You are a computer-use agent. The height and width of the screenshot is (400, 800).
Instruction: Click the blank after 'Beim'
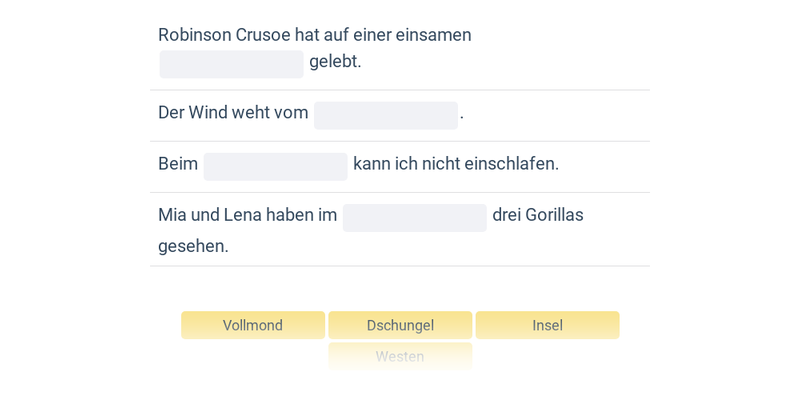tap(275, 166)
